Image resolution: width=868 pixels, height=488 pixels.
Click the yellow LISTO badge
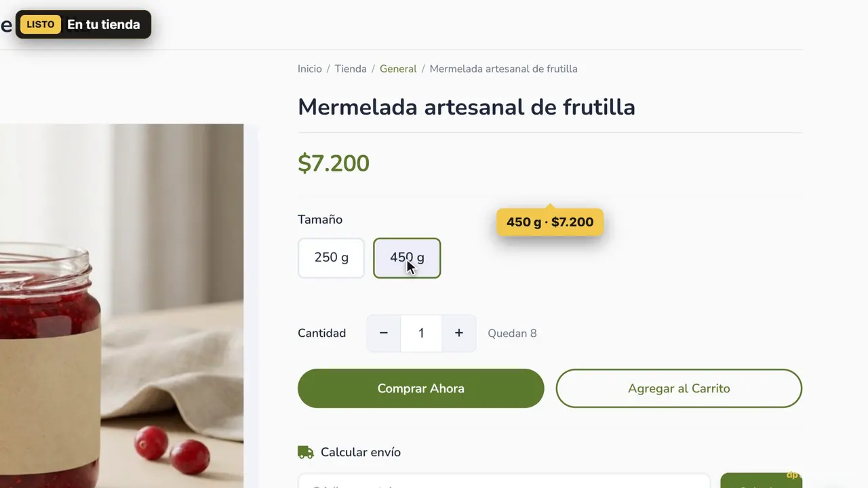coord(41,24)
